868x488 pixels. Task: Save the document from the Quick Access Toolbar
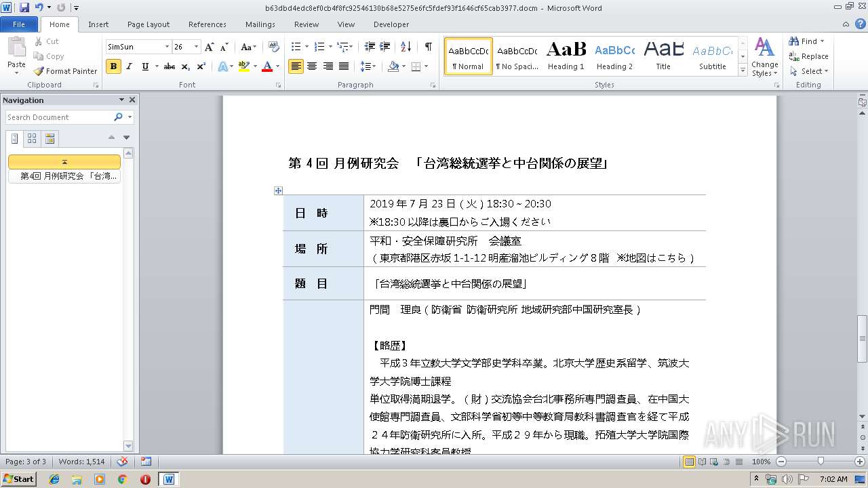(24, 7)
